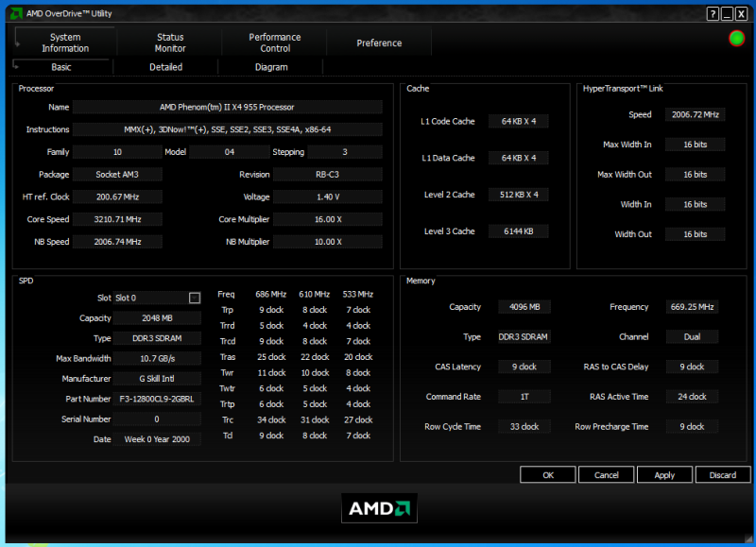Minimize the AMD OverDrive window
The width and height of the screenshot is (756, 547).
point(727,14)
